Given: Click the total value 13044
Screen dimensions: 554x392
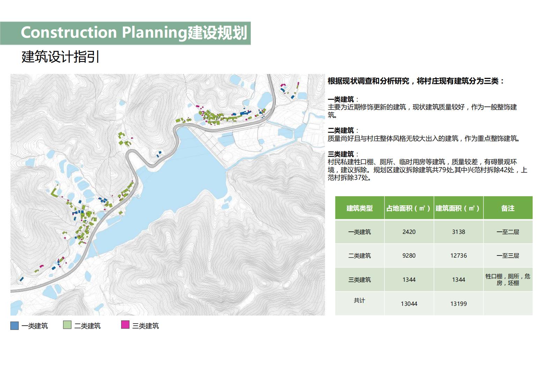Looking at the screenshot, I should (x=409, y=304).
